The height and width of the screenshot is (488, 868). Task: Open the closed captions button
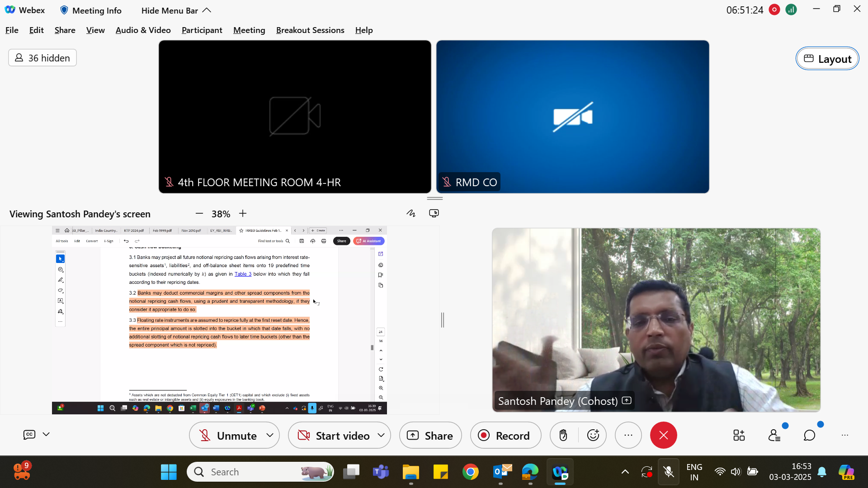click(x=29, y=435)
